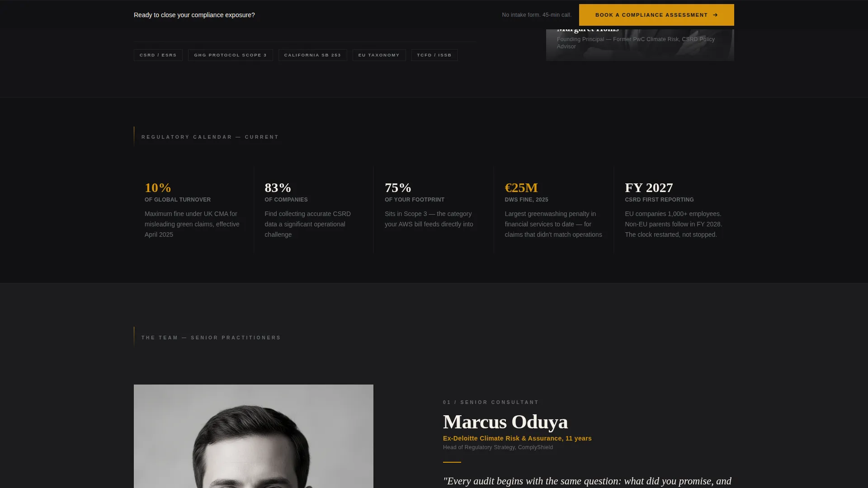The image size is (868, 488).
Task: Click the 75% of your footprint statistic
Action: (398, 188)
